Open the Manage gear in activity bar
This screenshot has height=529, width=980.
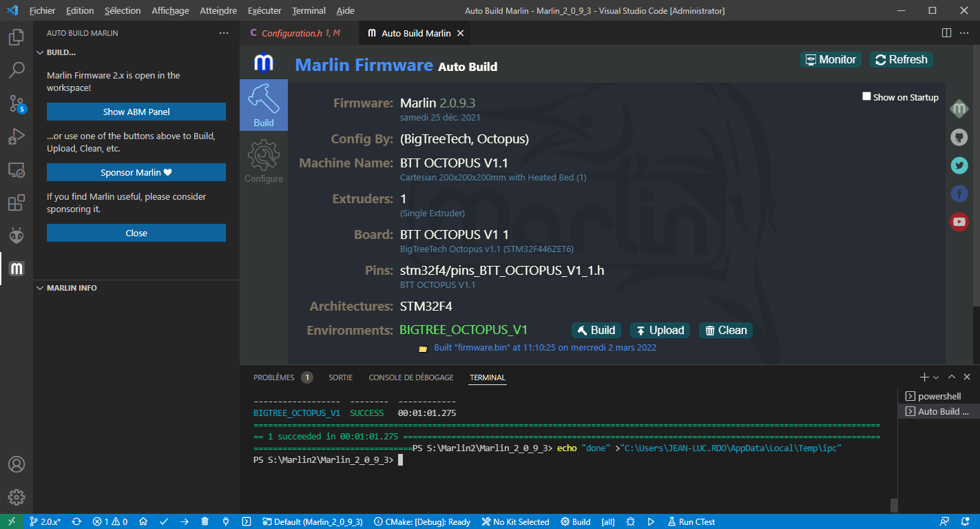click(17, 497)
